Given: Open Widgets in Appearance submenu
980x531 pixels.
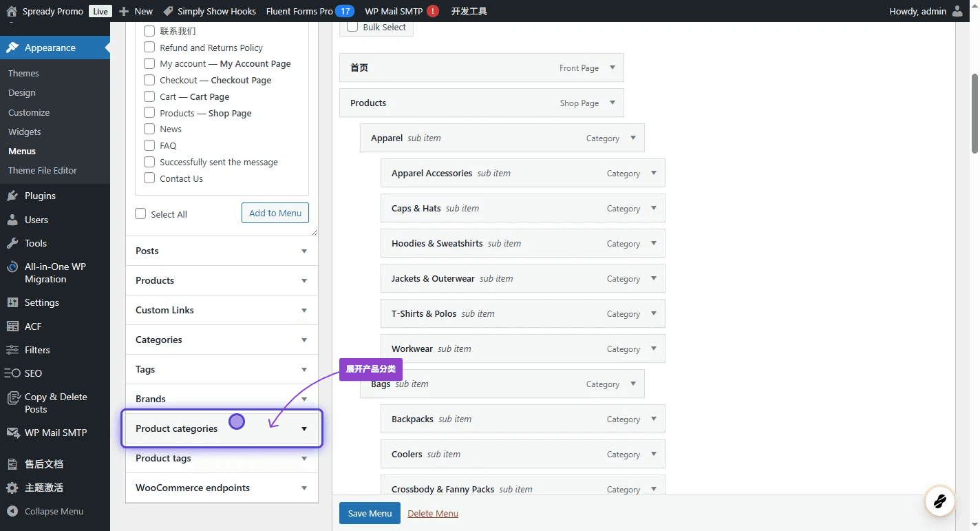Looking at the screenshot, I should click(25, 132).
